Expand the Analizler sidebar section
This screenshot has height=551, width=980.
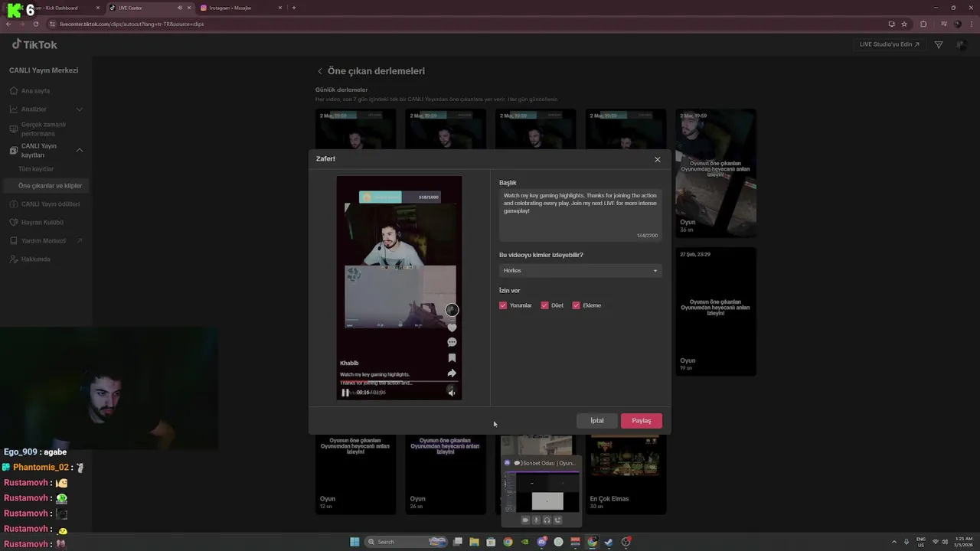click(x=46, y=109)
